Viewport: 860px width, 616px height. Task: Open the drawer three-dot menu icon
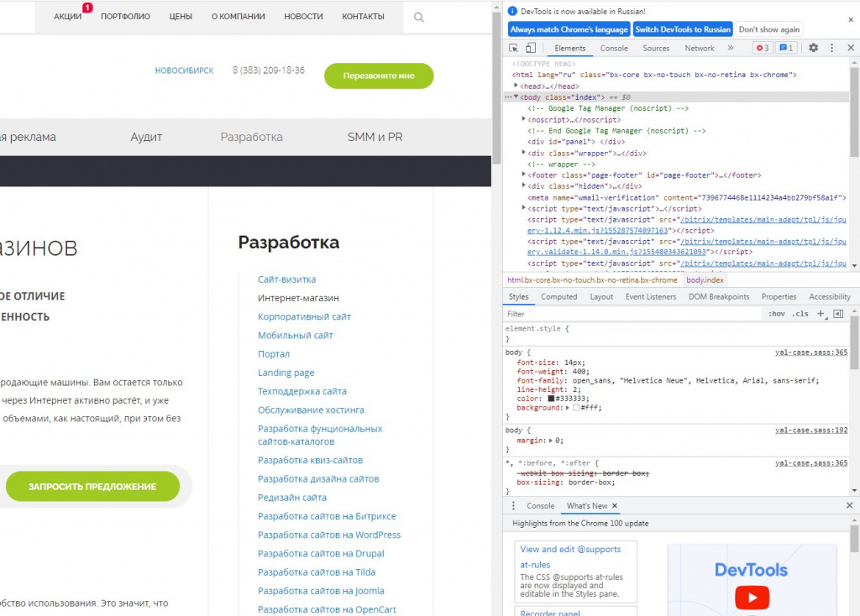click(513, 505)
